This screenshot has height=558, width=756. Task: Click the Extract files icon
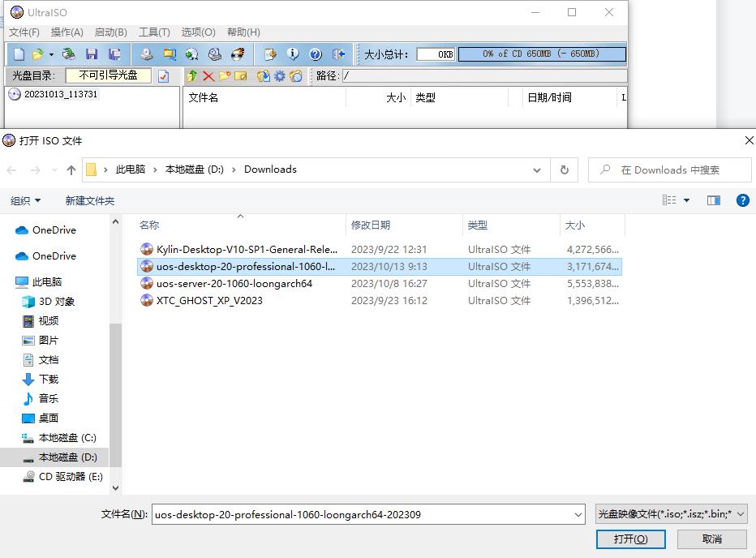[264, 75]
